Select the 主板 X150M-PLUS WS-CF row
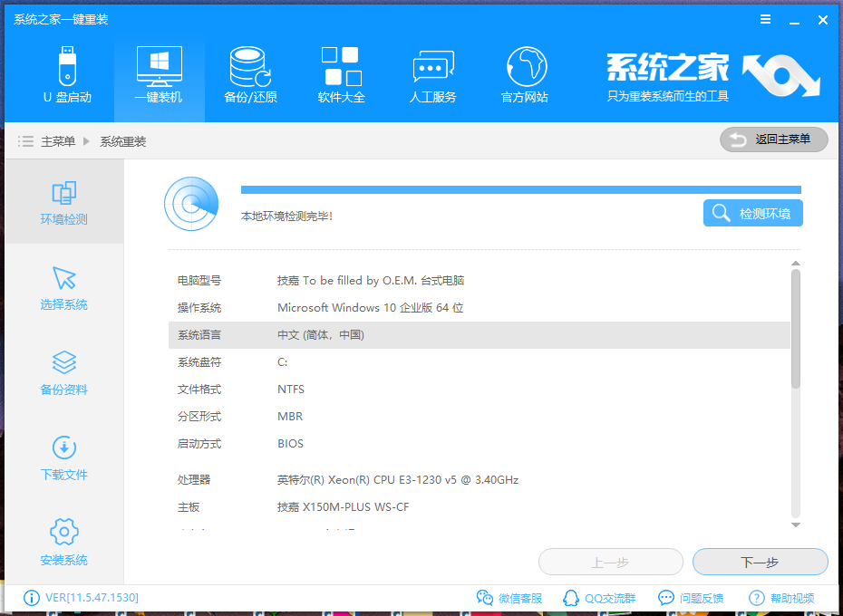This screenshot has width=843, height=616. coord(479,507)
